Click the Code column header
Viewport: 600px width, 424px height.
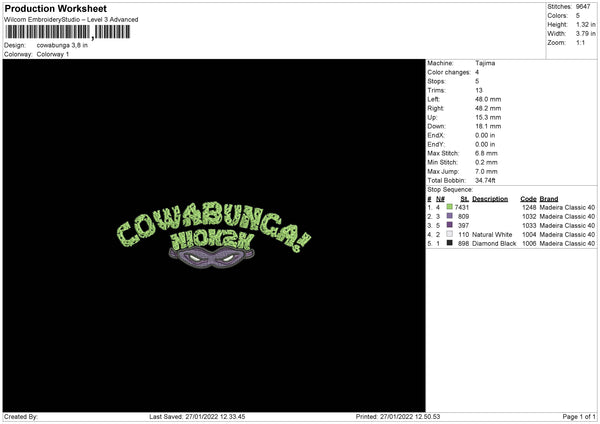(528, 199)
